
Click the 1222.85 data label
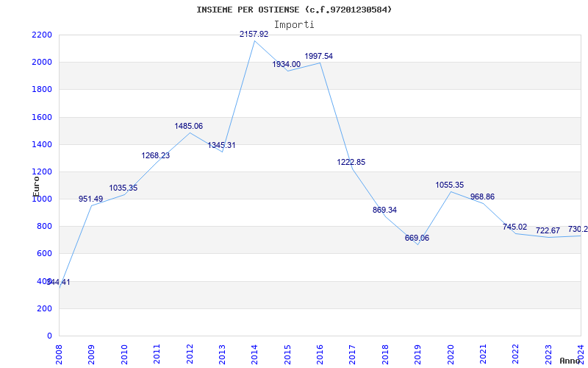tap(351, 162)
